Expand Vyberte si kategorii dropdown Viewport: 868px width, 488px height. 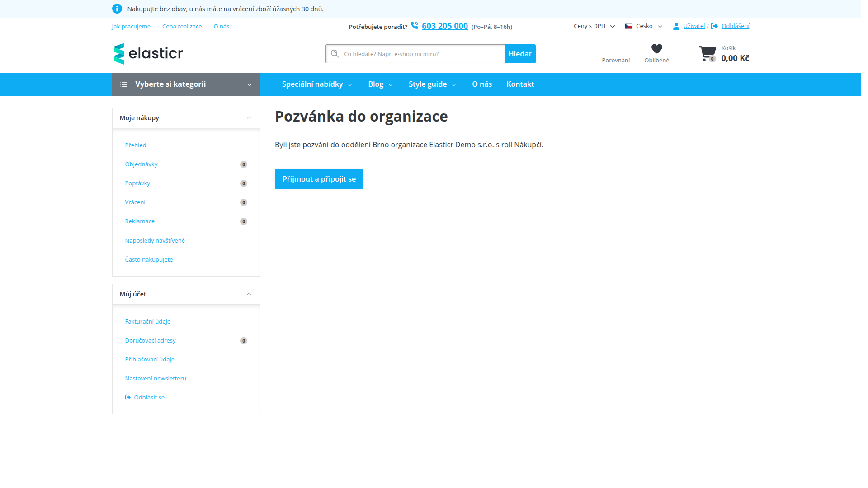point(186,84)
